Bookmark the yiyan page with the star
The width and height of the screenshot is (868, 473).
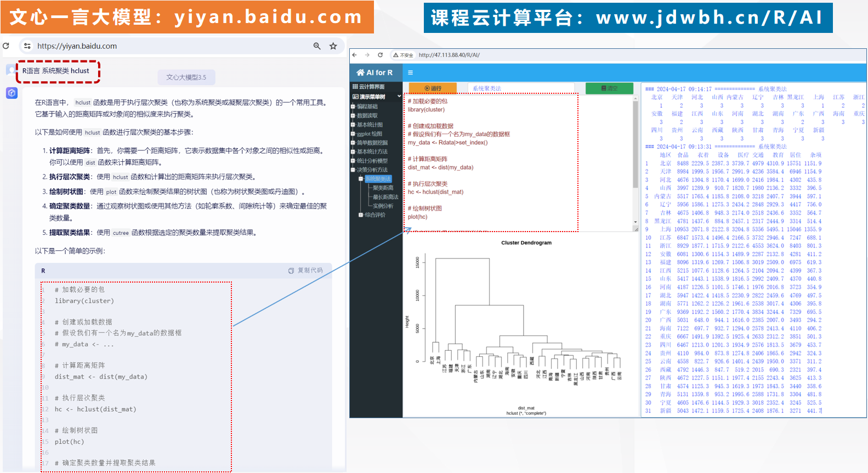point(333,46)
